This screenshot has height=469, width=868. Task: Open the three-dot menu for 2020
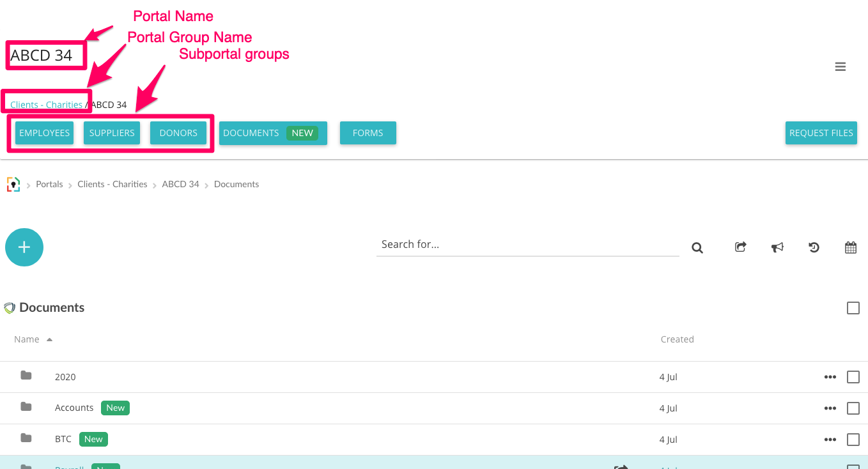[830, 377]
